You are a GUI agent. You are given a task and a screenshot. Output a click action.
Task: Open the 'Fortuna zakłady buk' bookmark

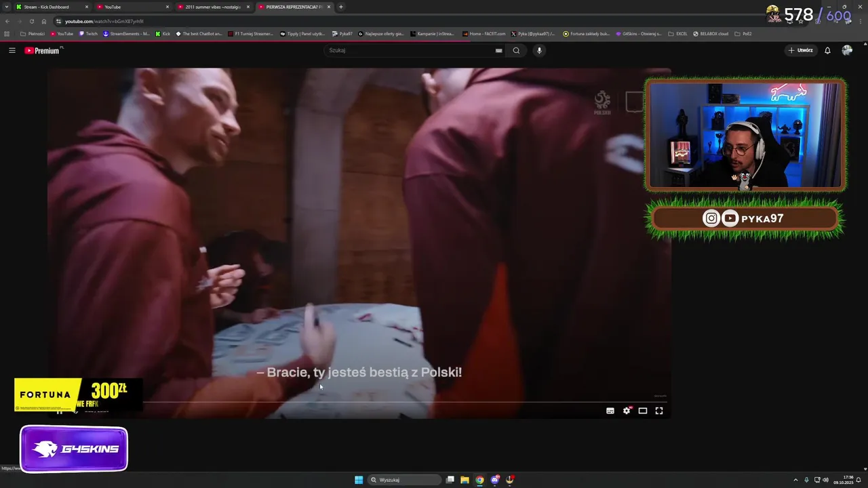pos(587,34)
